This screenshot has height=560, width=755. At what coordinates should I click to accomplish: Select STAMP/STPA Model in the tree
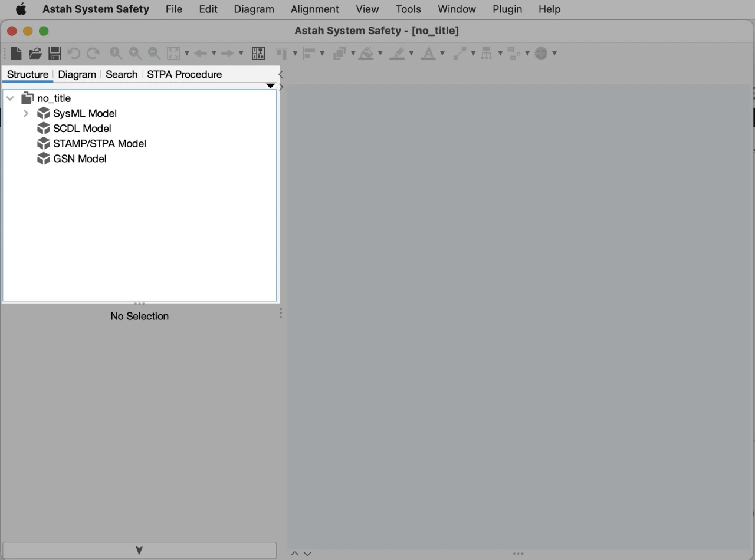click(x=100, y=144)
